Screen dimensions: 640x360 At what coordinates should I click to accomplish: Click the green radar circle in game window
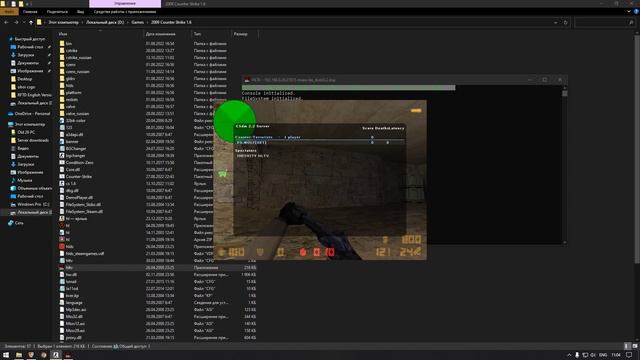pyautogui.click(x=234, y=121)
